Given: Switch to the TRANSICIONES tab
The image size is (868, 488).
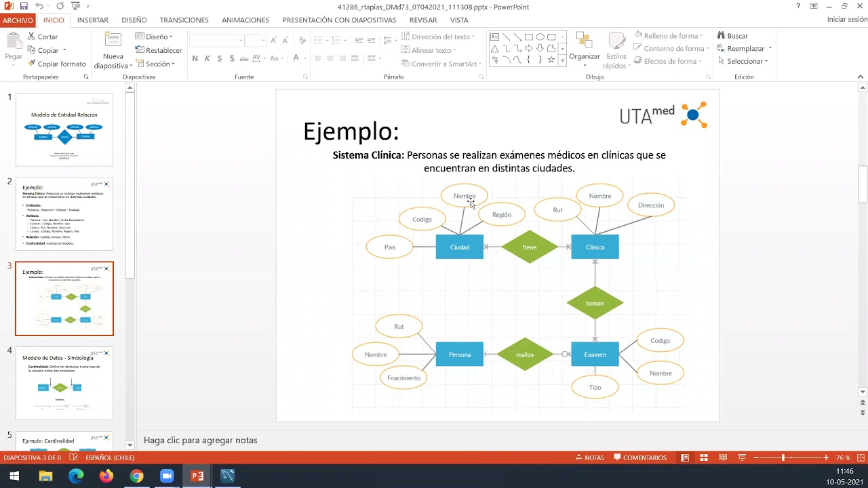Looking at the screenshot, I should click(184, 20).
